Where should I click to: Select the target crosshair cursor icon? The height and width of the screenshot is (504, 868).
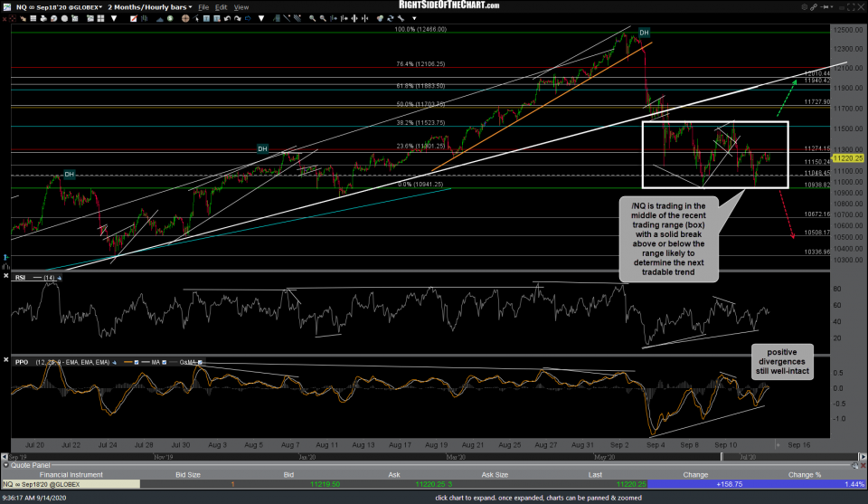pyautogui.click(x=185, y=18)
